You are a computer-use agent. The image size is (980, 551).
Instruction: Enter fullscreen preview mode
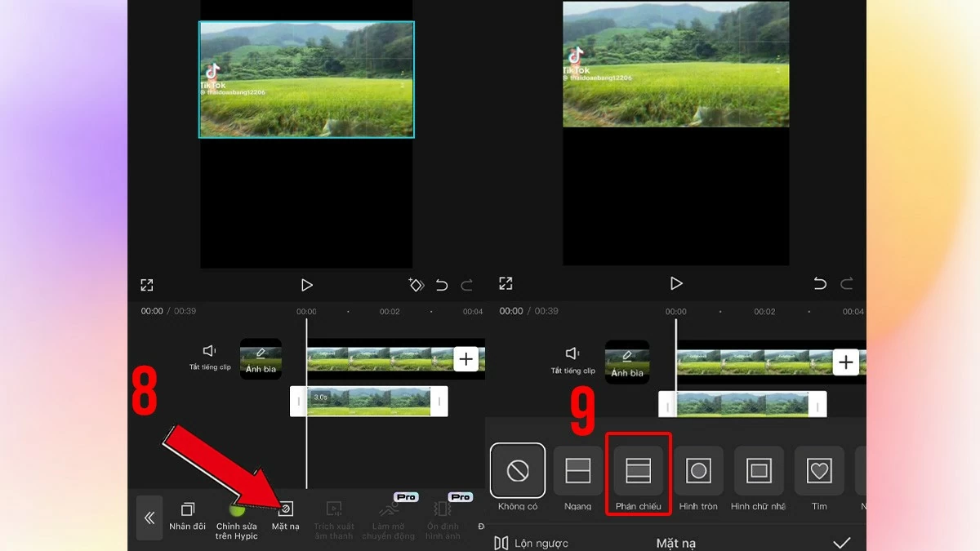(x=148, y=284)
